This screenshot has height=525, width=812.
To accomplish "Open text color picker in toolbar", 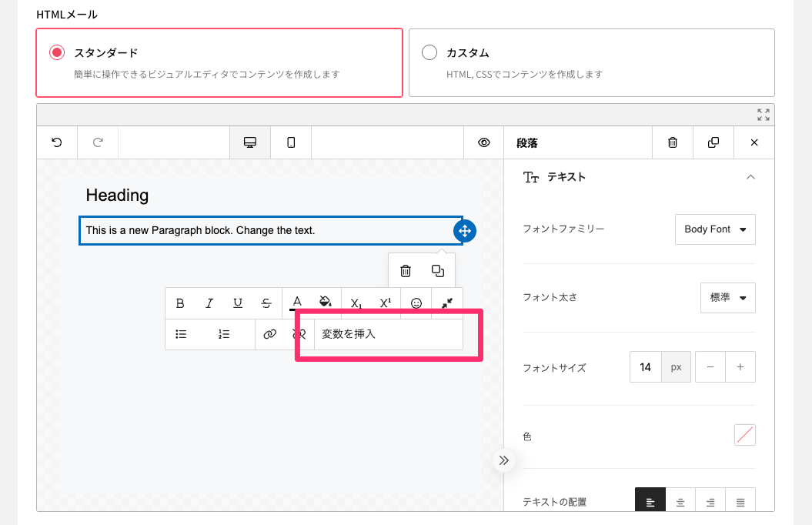I will click(x=297, y=303).
